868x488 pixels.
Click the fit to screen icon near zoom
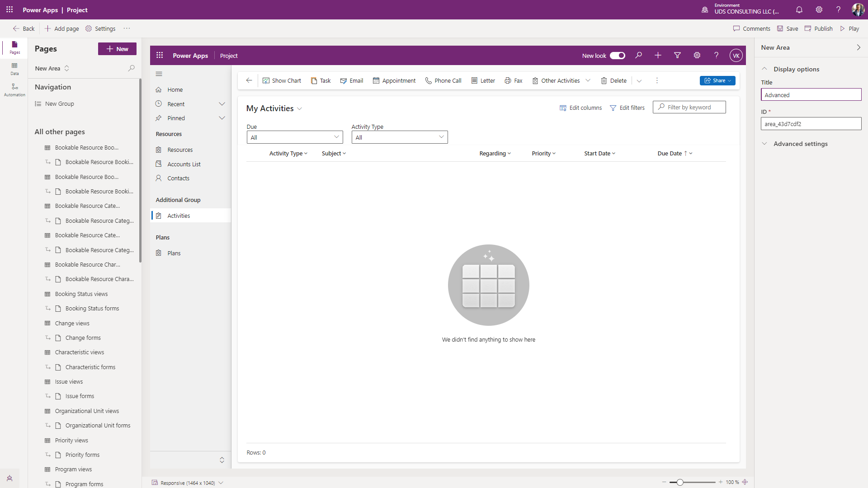point(745,482)
